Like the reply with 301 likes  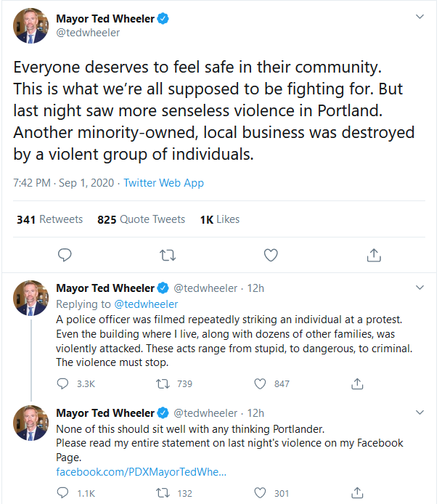[x=260, y=493]
